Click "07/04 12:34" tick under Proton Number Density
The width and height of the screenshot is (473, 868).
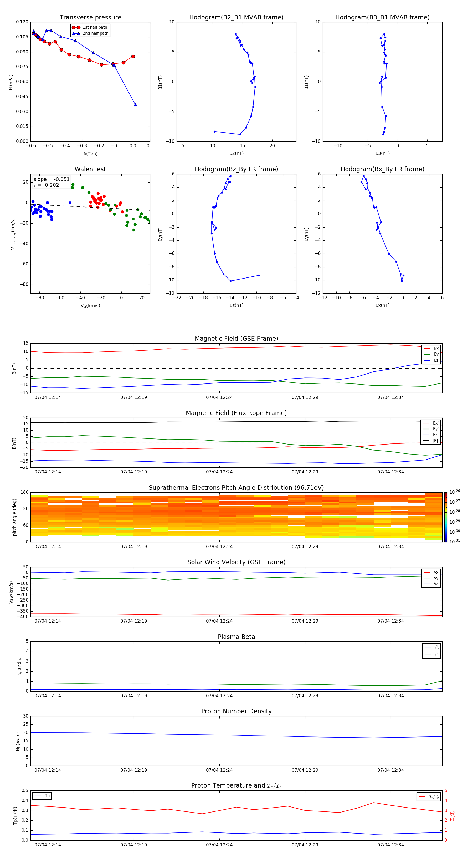[x=390, y=770]
